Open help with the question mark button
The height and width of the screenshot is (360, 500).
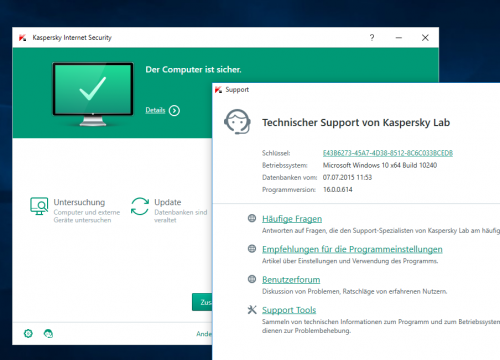[x=372, y=38]
